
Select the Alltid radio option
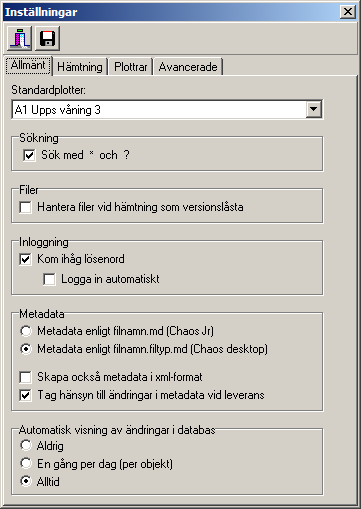click(x=26, y=481)
